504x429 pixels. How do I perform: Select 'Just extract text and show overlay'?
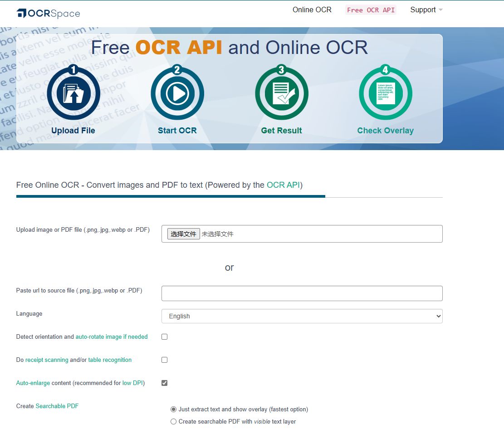pyautogui.click(x=174, y=409)
